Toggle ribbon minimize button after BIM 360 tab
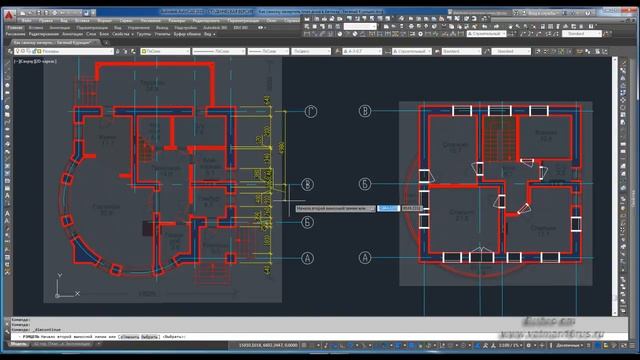 pos(260,28)
